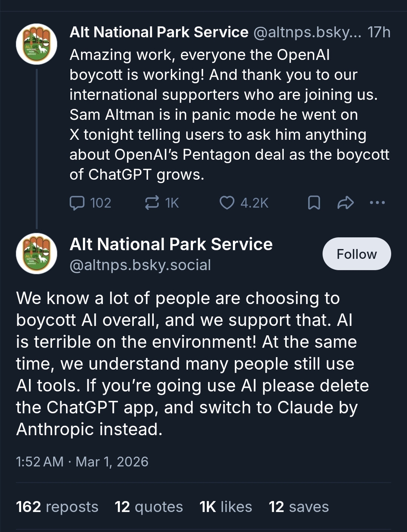407x532 pixels.
Task: Open the three-dot more options menu
Action: (377, 203)
